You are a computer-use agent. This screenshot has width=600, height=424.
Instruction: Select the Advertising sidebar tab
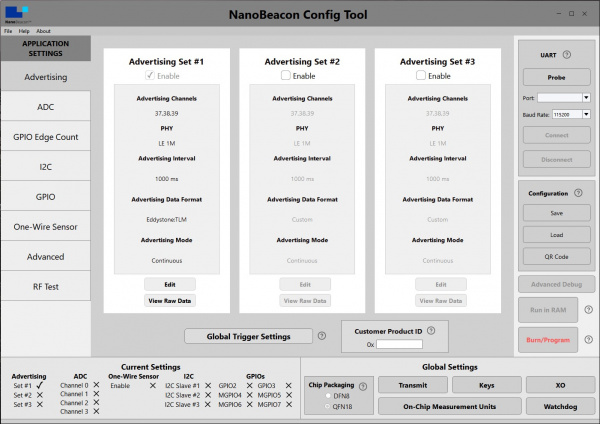tap(46, 77)
